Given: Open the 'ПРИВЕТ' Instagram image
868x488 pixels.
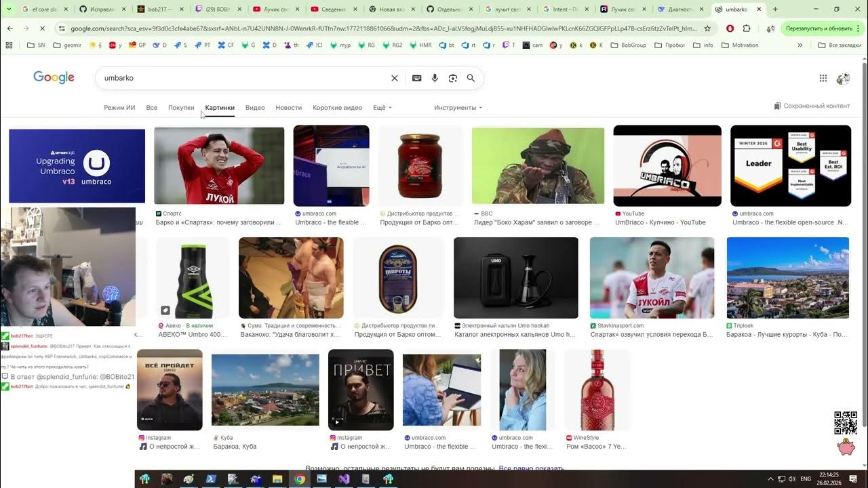Looking at the screenshot, I should pos(361,390).
